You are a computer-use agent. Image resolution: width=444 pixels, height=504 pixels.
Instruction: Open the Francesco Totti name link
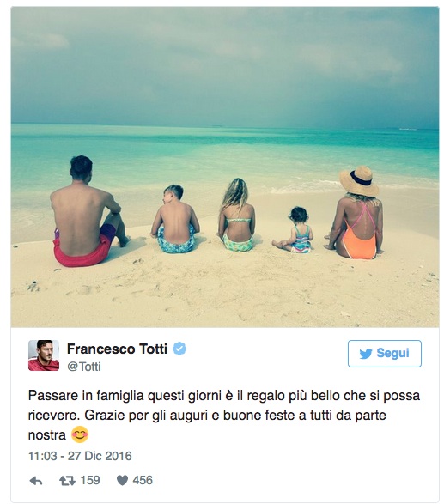tap(117, 349)
